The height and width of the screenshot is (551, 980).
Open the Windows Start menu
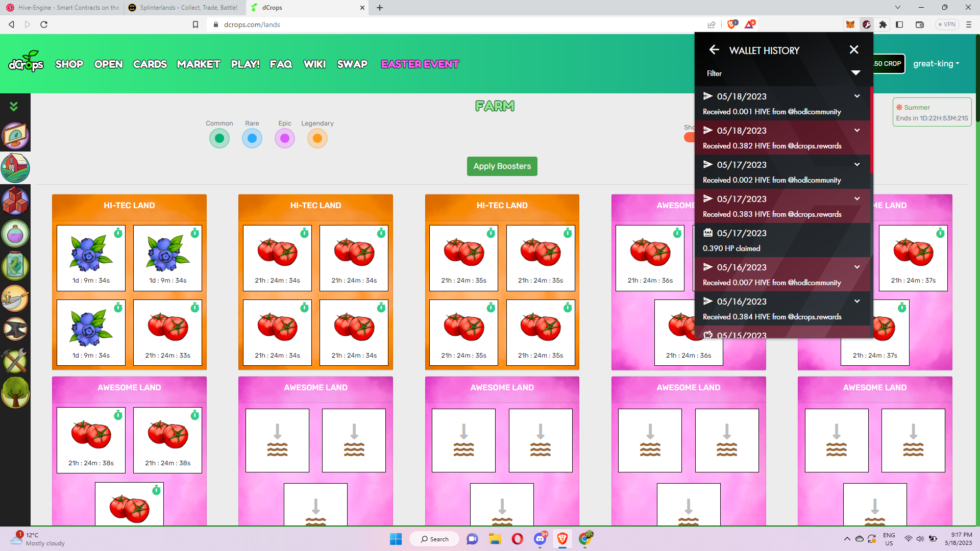point(396,539)
